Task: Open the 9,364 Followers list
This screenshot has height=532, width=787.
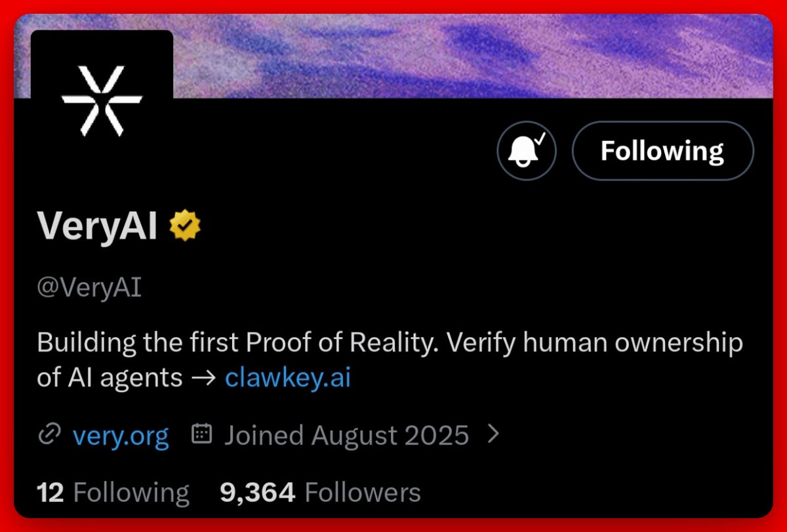Action: (320, 493)
